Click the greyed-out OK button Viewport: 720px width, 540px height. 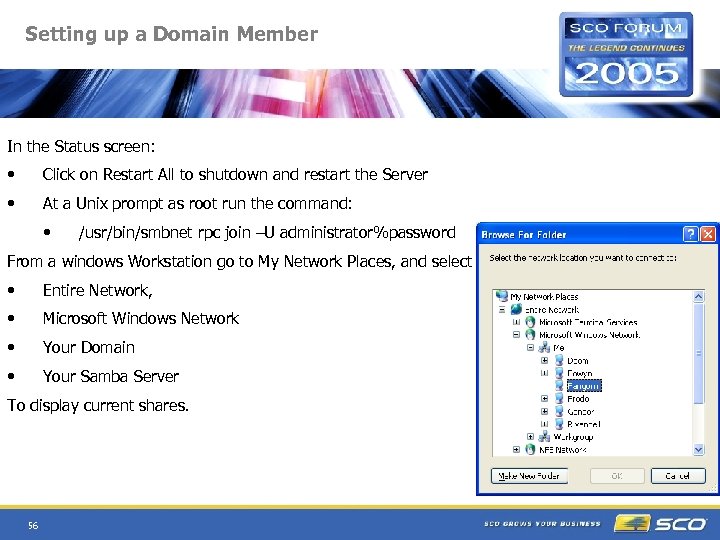(x=617, y=476)
